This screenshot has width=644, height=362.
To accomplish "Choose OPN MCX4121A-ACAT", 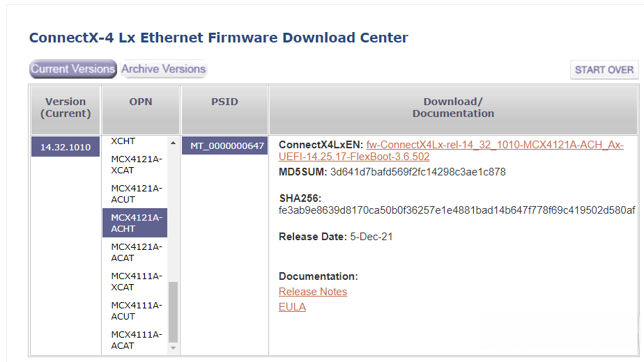I will tap(135, 252).
